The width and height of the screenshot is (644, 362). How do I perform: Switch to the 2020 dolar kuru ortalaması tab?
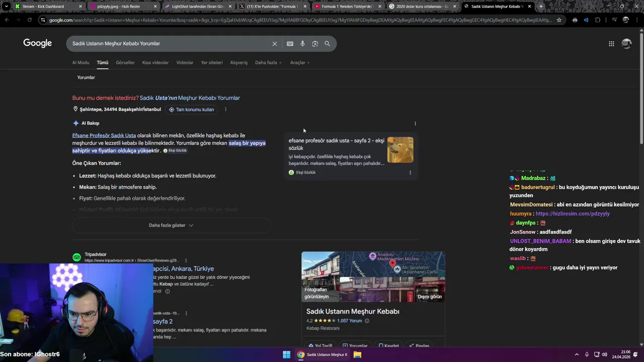tap(423, 7)
